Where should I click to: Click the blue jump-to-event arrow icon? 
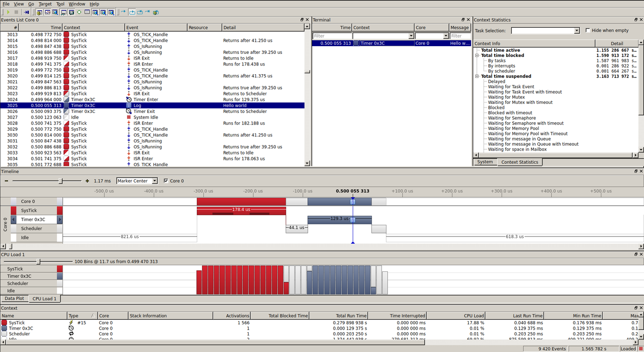[26, 12]
